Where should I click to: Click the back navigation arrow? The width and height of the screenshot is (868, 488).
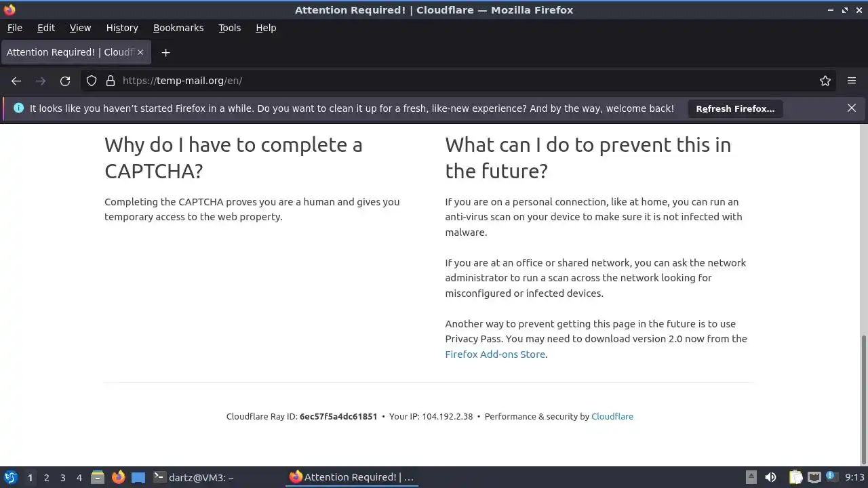click(16, 81)
